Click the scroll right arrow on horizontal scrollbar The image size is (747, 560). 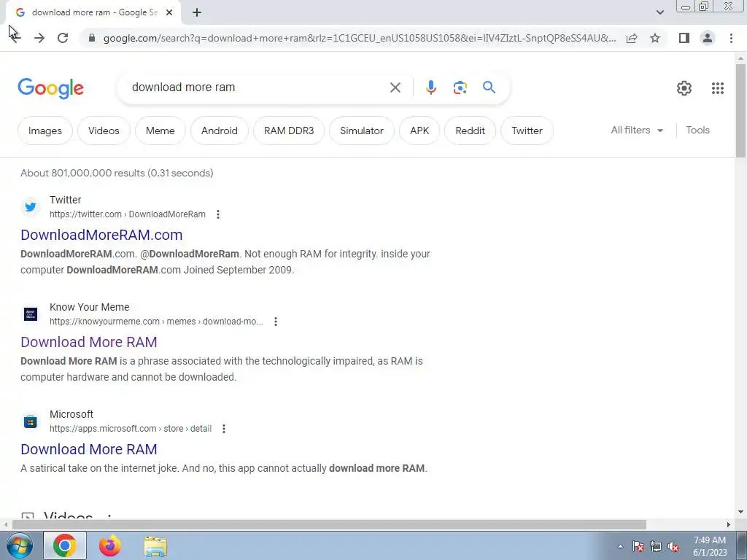pos(729,525)
